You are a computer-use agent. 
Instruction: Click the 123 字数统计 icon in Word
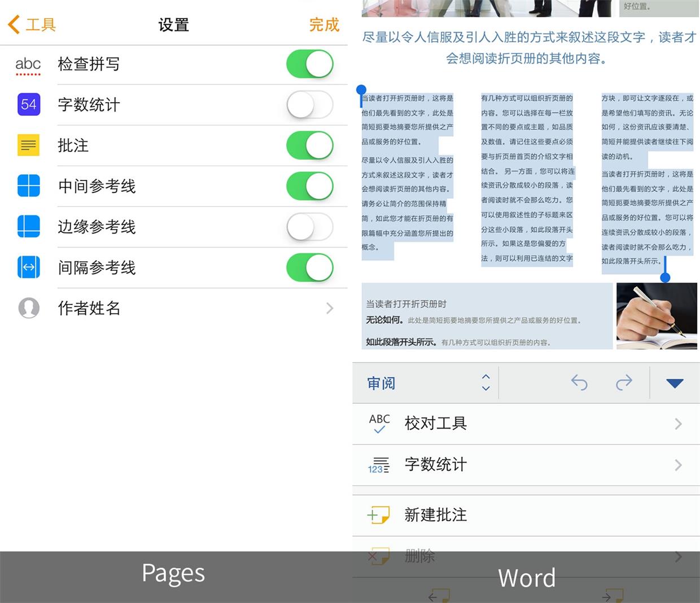[379, 465]
